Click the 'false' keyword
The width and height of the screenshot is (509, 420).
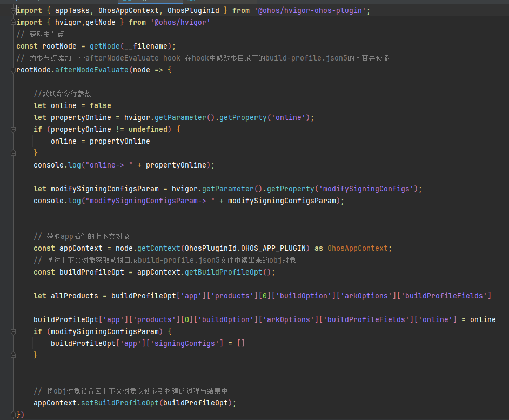(101, 105)
